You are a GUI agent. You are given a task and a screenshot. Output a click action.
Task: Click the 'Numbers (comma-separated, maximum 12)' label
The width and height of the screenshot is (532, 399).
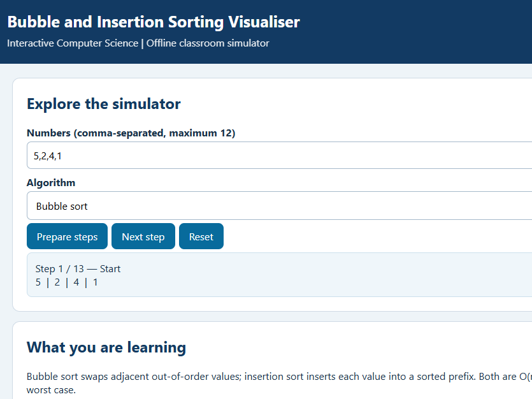point(131,133)
